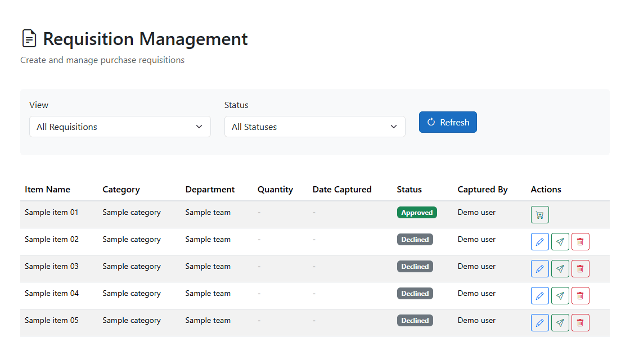Remove Sample item 04 with trash icon
Viewport: 630px width, 364px height.
(580, 295)
